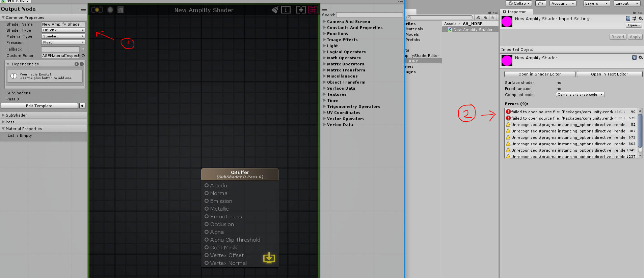
Task: Collapse the Dependencies foldout
Action: pos(8,64)
